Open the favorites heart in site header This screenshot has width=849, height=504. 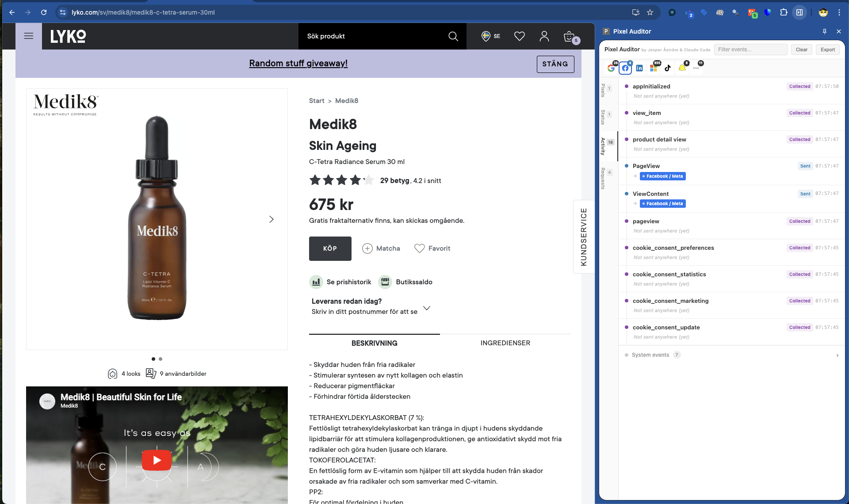(519, 36)
